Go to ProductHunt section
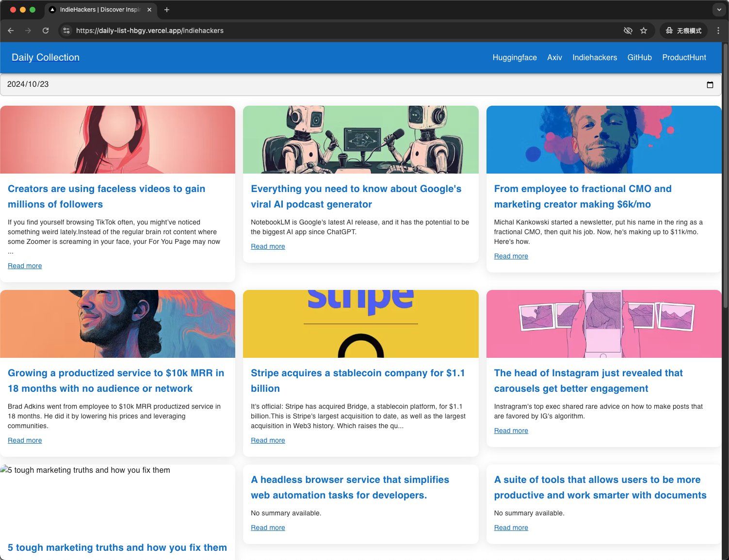This screenshot has width=729, height=560. pyautogui.click(x=684, y=57)
